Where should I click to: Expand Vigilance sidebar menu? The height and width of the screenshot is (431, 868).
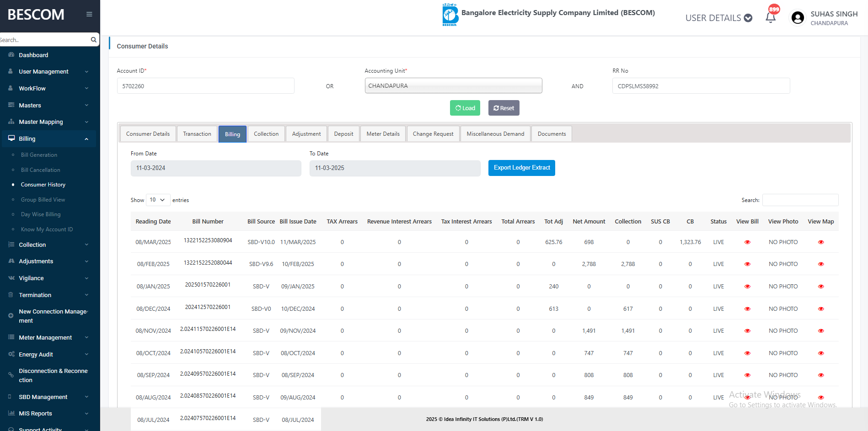tap(50, 278)
